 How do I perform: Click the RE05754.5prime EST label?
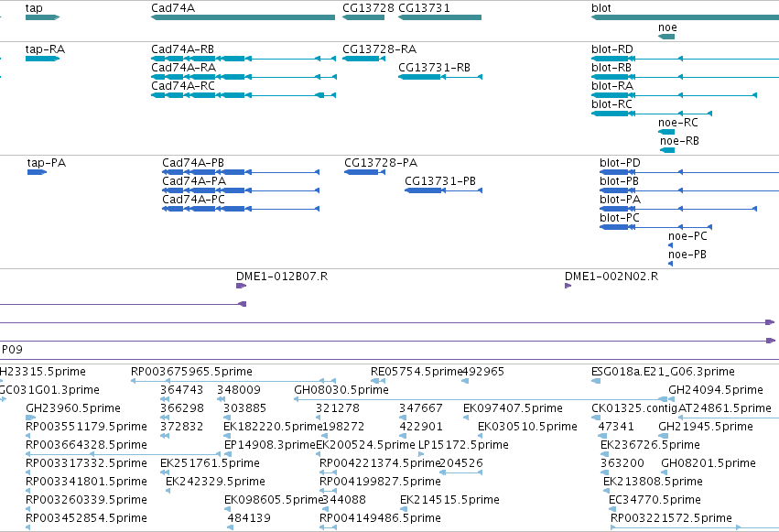[417, 372]
